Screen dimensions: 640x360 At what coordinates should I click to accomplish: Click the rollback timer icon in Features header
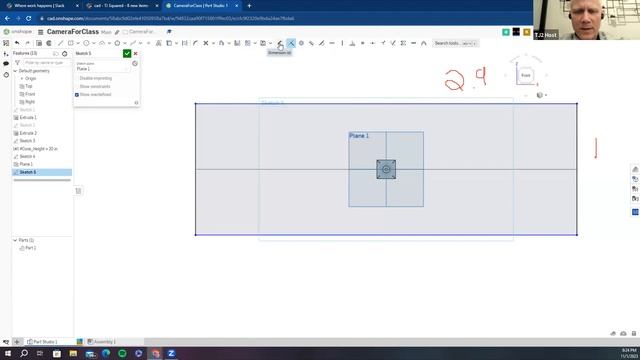[x=64, y=53]
